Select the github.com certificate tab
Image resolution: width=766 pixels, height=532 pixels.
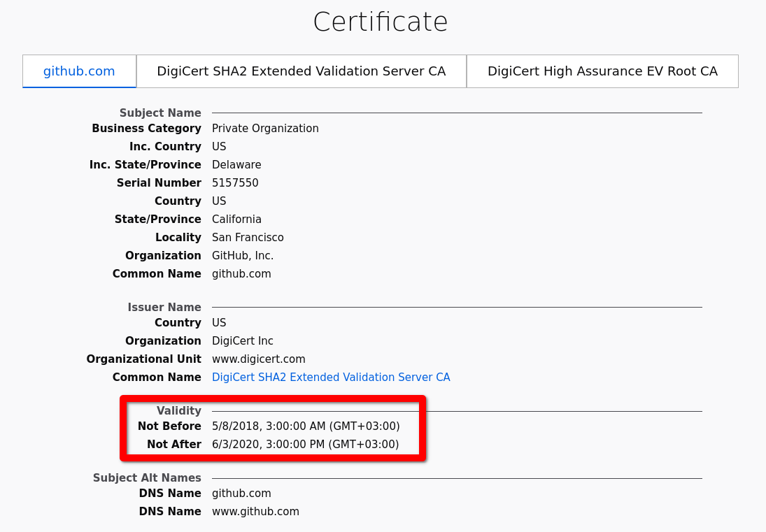[x=79, y=71]
